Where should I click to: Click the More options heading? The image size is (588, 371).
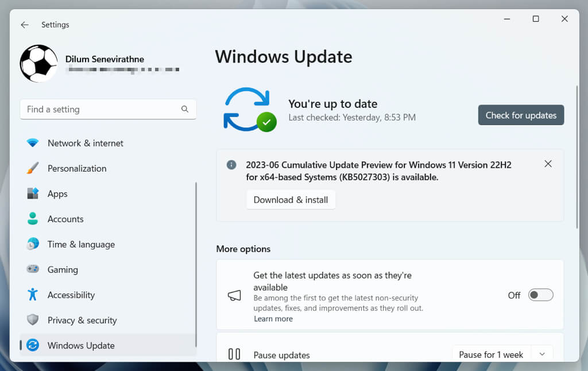[x=243, y=249]
